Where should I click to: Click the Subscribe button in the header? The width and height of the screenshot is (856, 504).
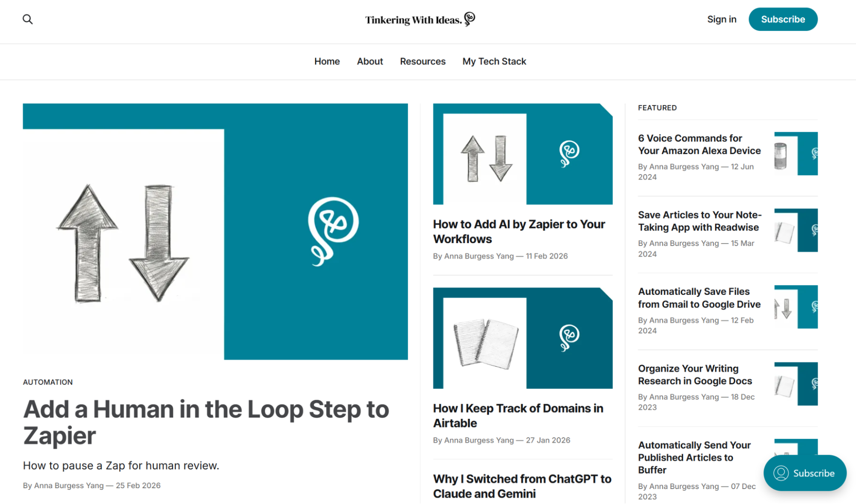coord(783,19)
